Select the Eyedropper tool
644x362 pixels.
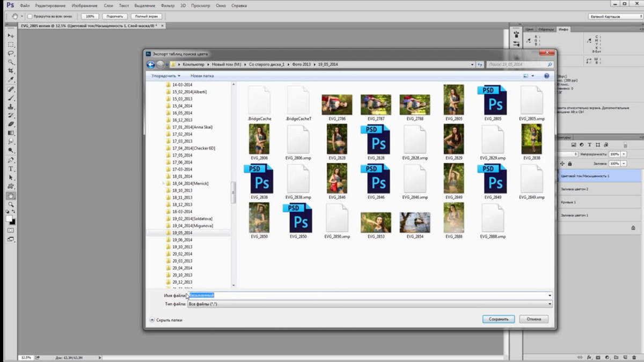point(11,79)
